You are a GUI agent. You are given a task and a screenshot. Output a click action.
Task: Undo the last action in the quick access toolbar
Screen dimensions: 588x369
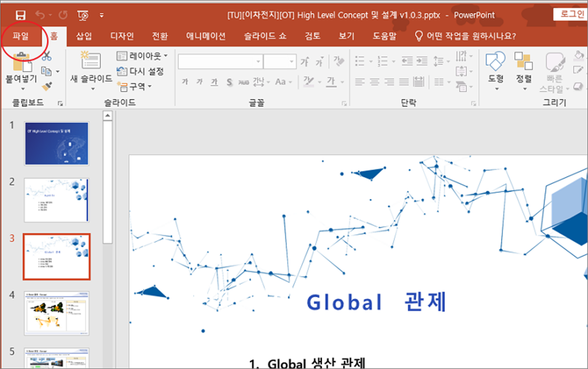39,15
